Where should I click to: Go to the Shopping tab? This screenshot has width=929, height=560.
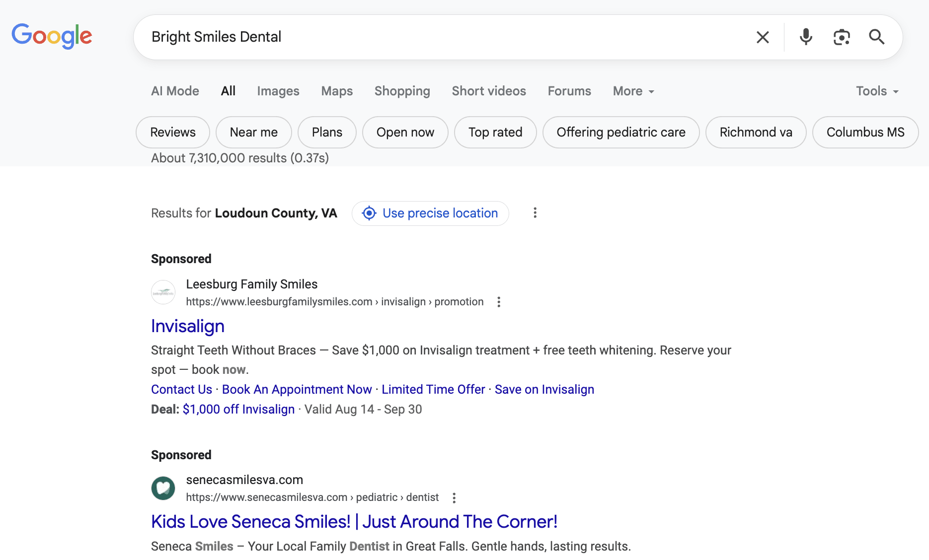(x=402, y=91)
